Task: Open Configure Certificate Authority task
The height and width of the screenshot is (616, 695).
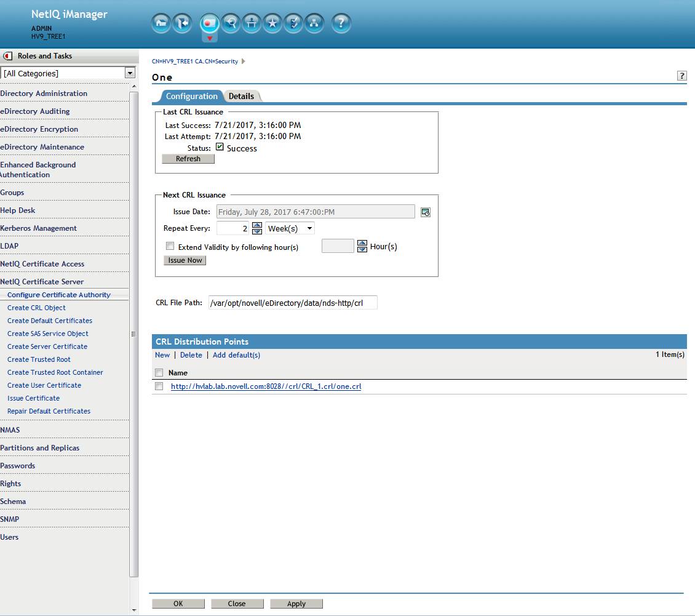Action: click(x=59, y=295)
